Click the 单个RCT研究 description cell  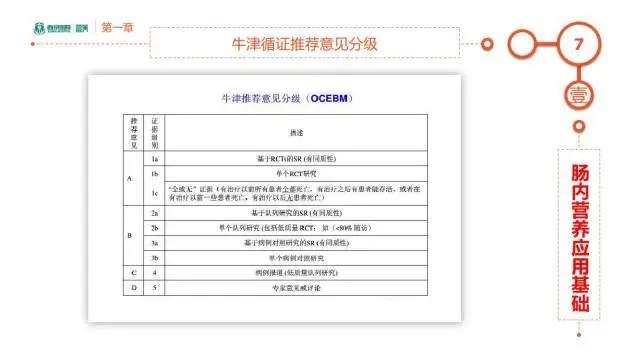pyautogui.click(x=296, y=174)
